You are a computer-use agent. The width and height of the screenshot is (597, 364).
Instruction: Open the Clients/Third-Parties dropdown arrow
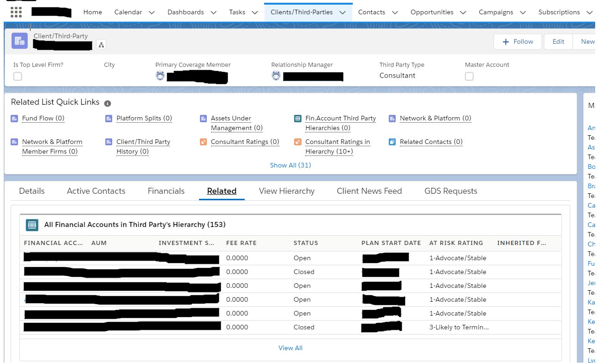pyautogui.click(x=342, y=12)
